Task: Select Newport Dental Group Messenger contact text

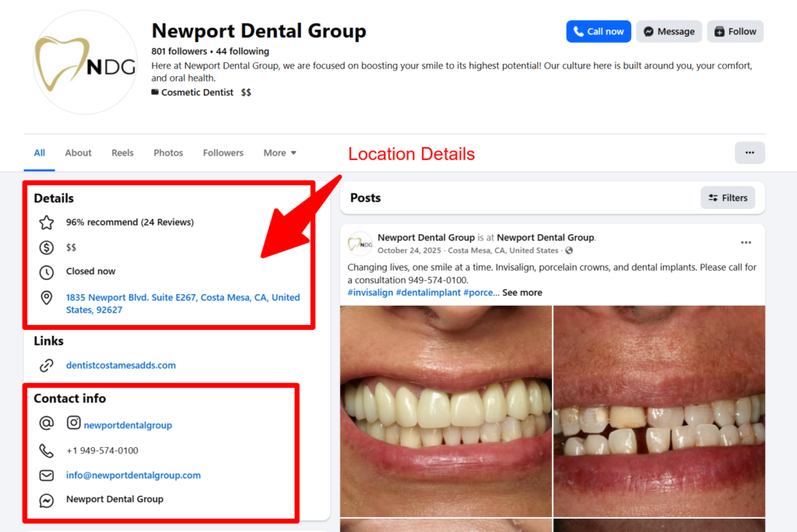Action: 115,499
